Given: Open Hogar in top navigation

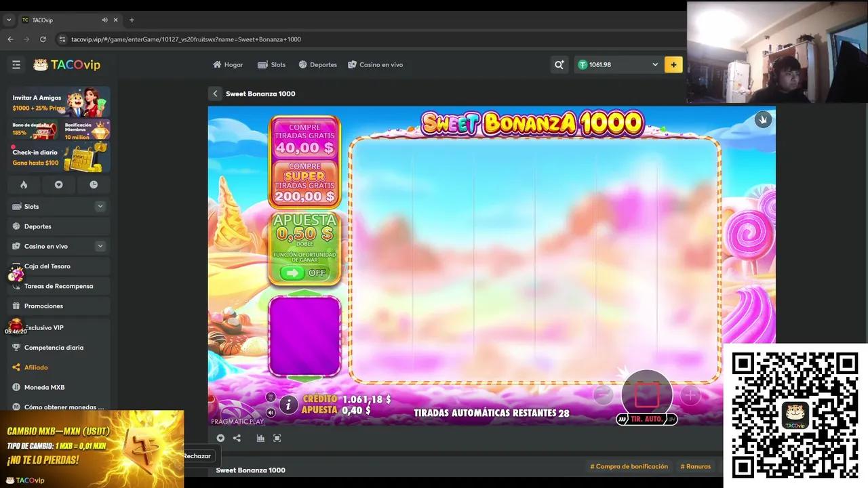Looking at the screenshot, I should tap(228, 65).
